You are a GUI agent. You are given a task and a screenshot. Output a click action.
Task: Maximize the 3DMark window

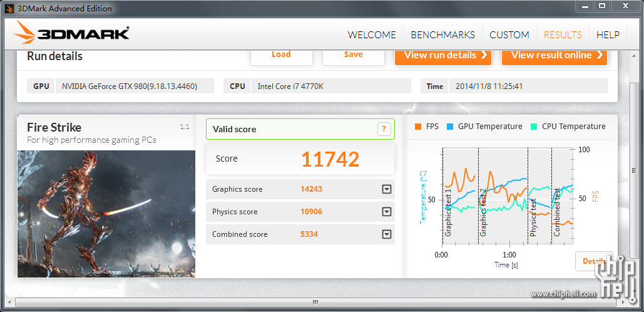point(602,6)
